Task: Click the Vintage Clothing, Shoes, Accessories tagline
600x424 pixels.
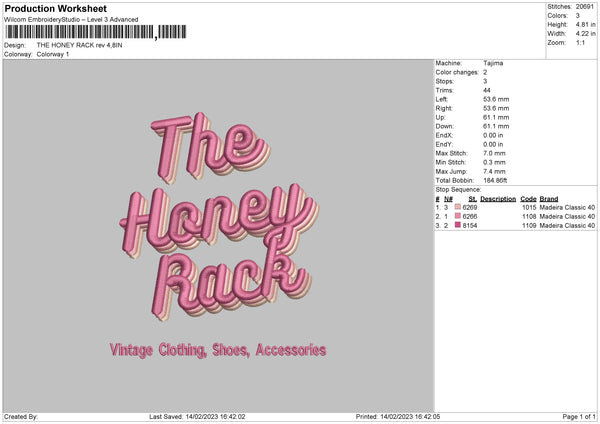Action: pyautogui.click(x=218, y=350)
